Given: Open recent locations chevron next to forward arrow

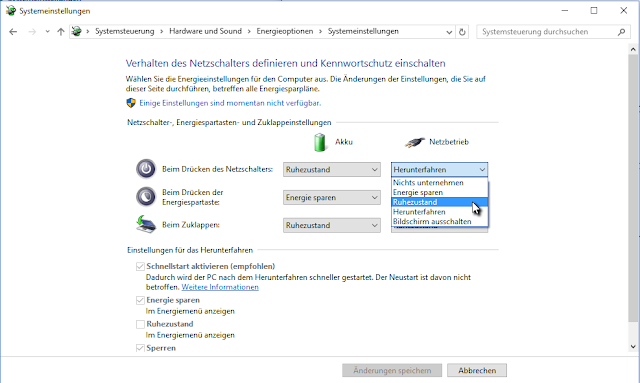Looking at the screenshot, I should (47, 31).
